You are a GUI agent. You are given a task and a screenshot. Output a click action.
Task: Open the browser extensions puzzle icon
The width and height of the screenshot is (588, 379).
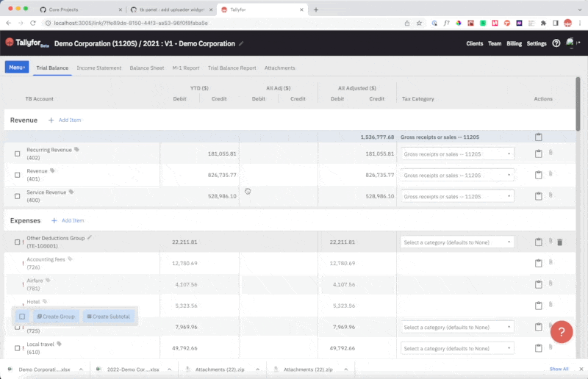tap(543, 23)
